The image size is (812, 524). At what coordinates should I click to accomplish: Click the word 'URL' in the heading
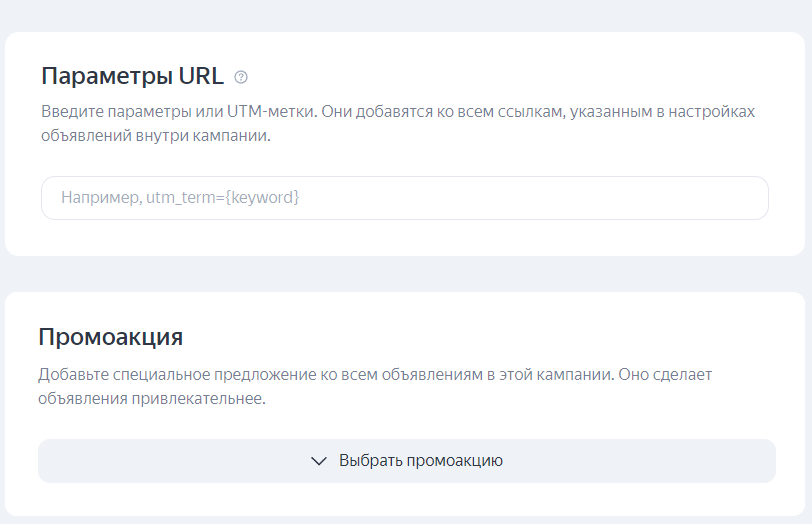click(x=201, y=76)
